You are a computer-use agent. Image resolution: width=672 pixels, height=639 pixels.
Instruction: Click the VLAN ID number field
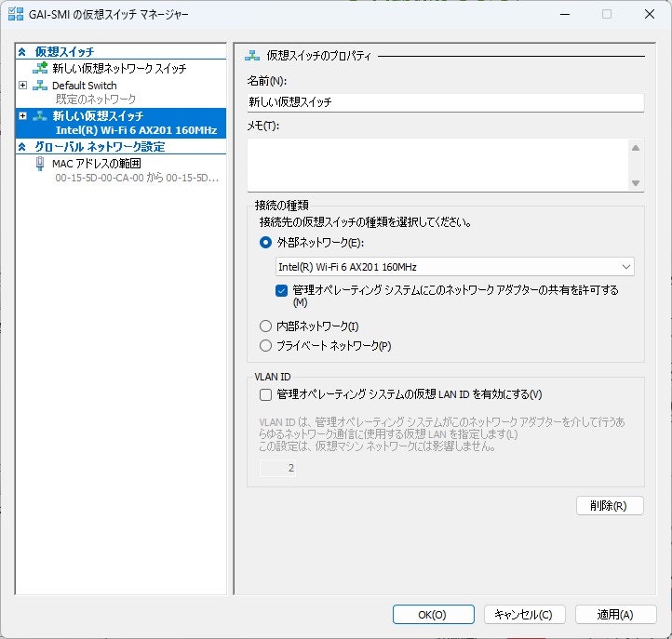point(277,468)
